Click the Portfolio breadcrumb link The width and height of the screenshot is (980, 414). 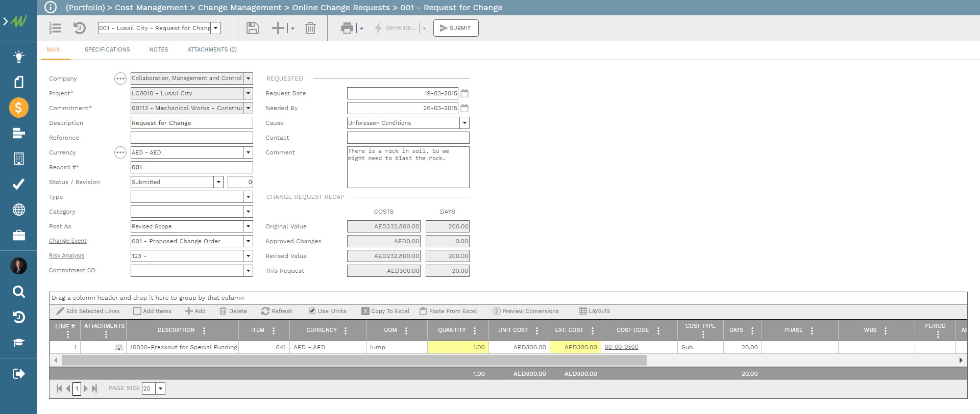[x=85, y=7]
